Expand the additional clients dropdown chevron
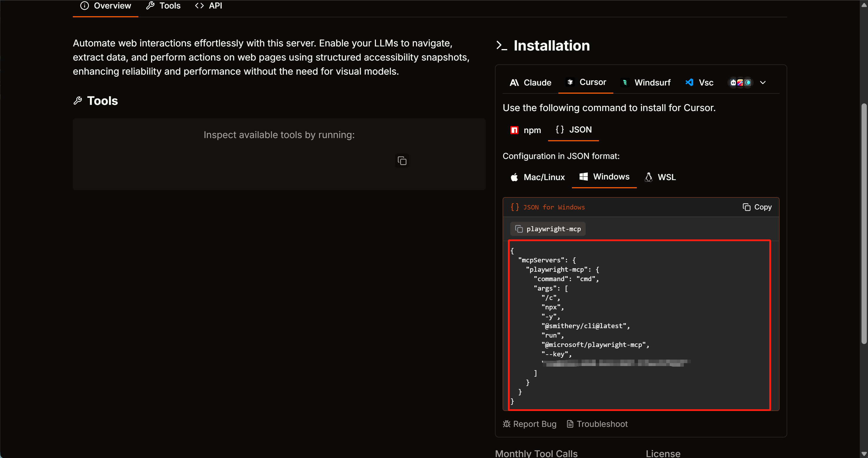 coord(763,83)
